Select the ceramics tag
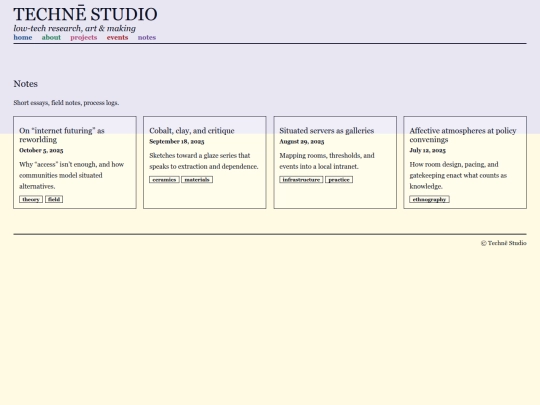This screenshot has width=540, height=405. click(x=164, y=180)
